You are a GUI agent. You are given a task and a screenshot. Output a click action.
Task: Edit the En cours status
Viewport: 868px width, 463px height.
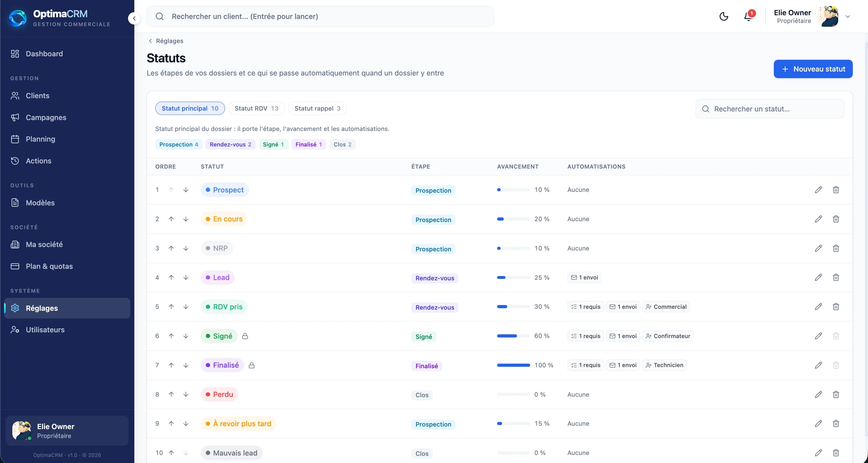coord(818,219)
